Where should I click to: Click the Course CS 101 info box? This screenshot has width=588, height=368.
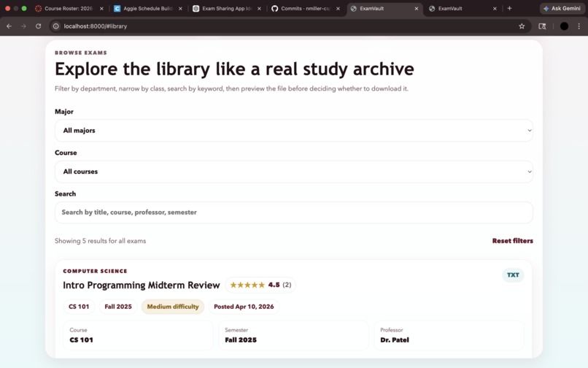click(x=138, y=335)
